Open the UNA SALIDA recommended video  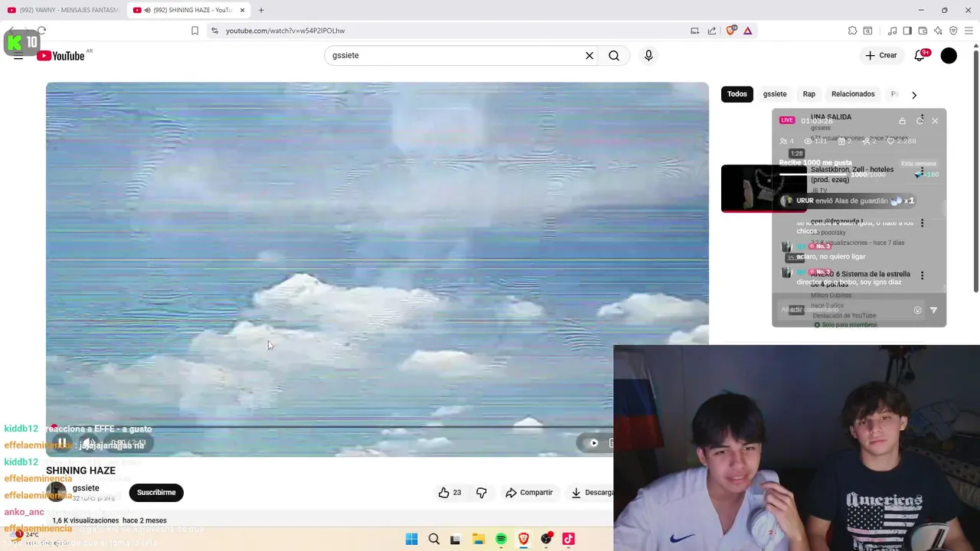tap(831, 117)
